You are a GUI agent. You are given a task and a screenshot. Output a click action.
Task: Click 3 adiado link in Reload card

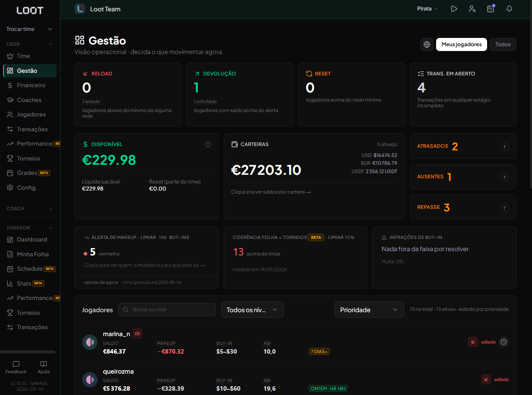[91, 101]
